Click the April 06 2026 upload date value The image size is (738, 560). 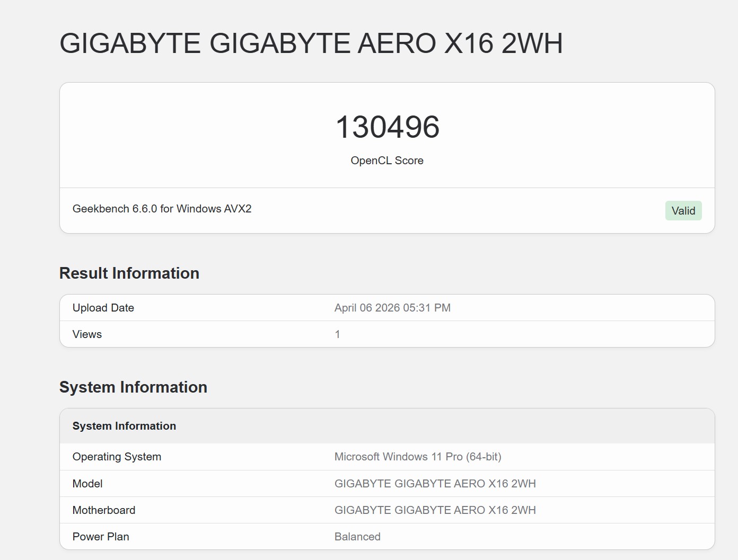click(392, 308)
